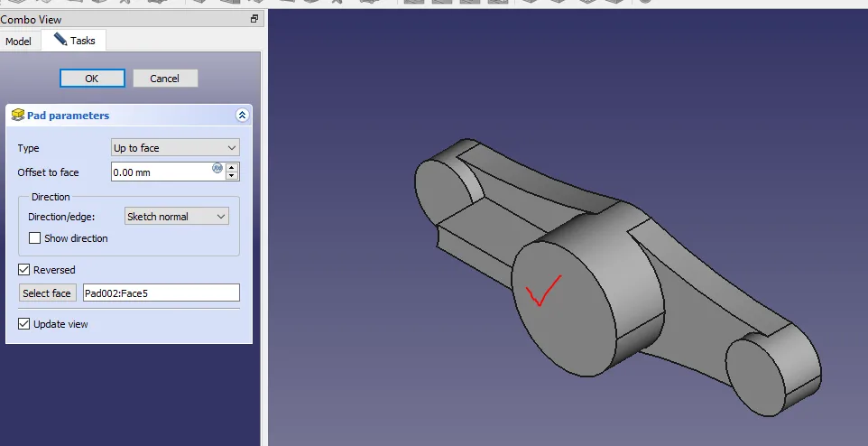868x446 pixels.
Task: Uncheck the Reversed option
Action: point(24,270)
